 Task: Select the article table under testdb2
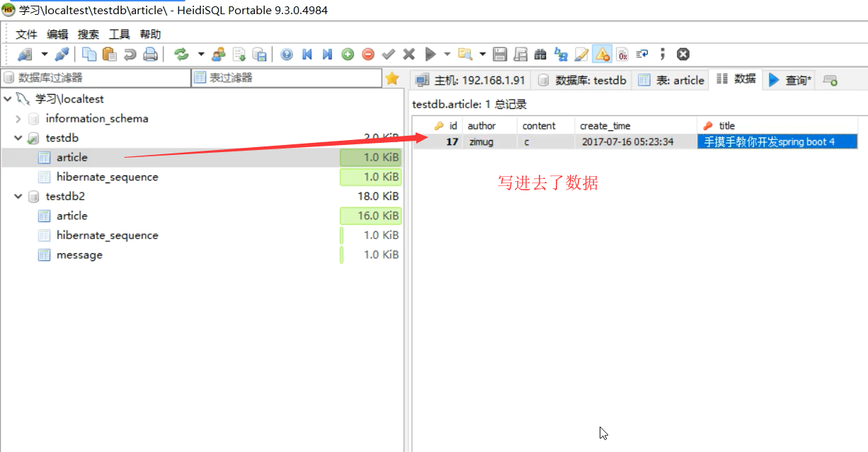[72, 216]
